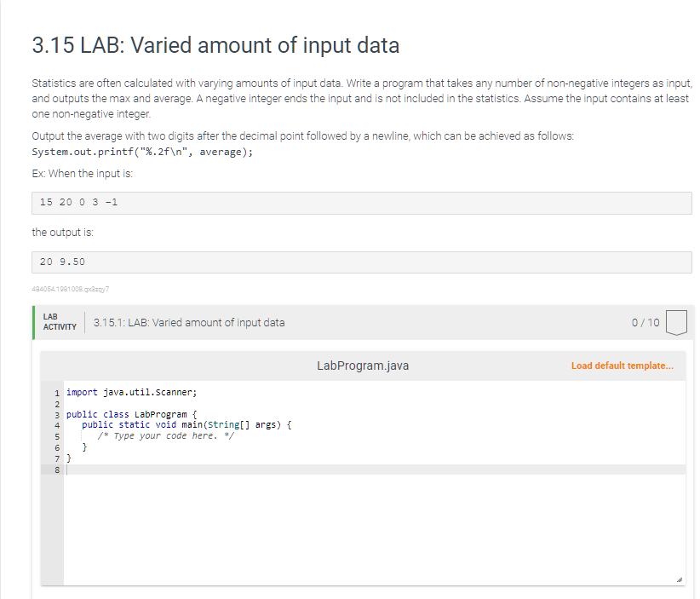
Task: Click the 'the output is:' text
Action: click(62, 233)
